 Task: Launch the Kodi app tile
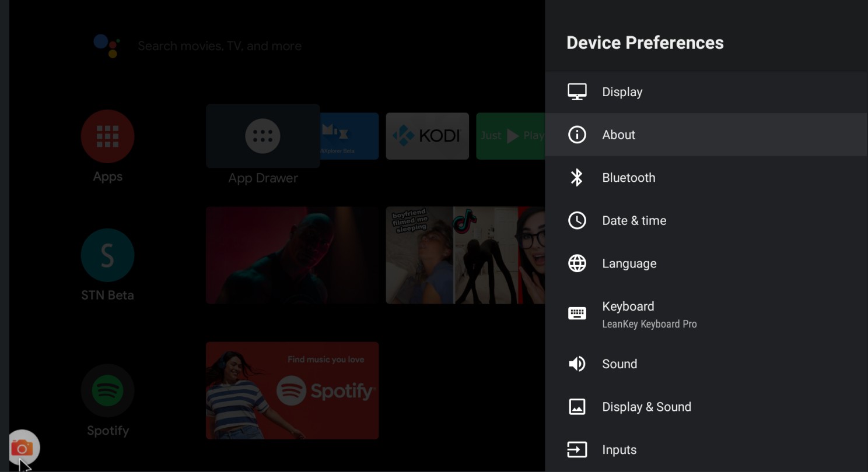click(x=427, y=136)
